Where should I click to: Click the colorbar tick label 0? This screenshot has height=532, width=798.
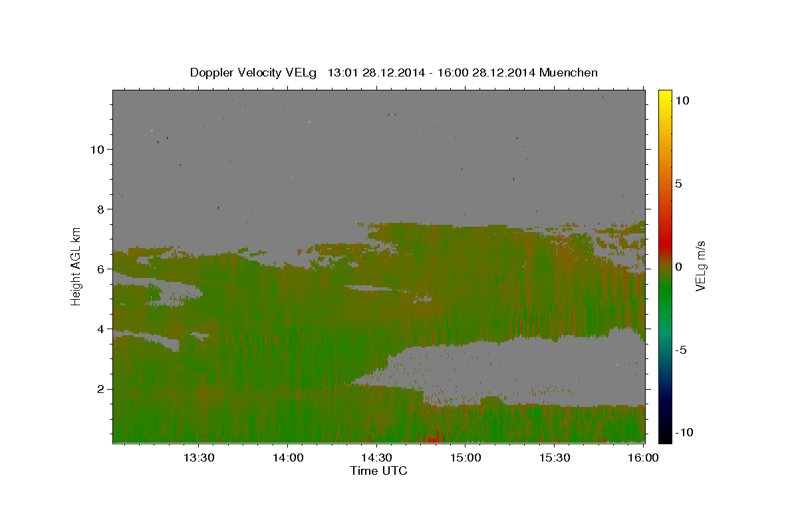pyautogui.click(x=678, y=267)
